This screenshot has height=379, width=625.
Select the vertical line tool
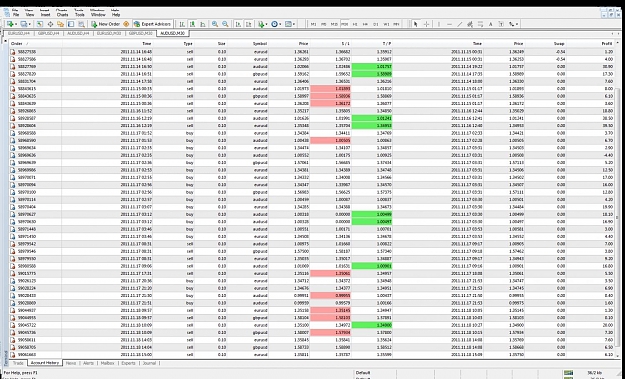[439, 24]
